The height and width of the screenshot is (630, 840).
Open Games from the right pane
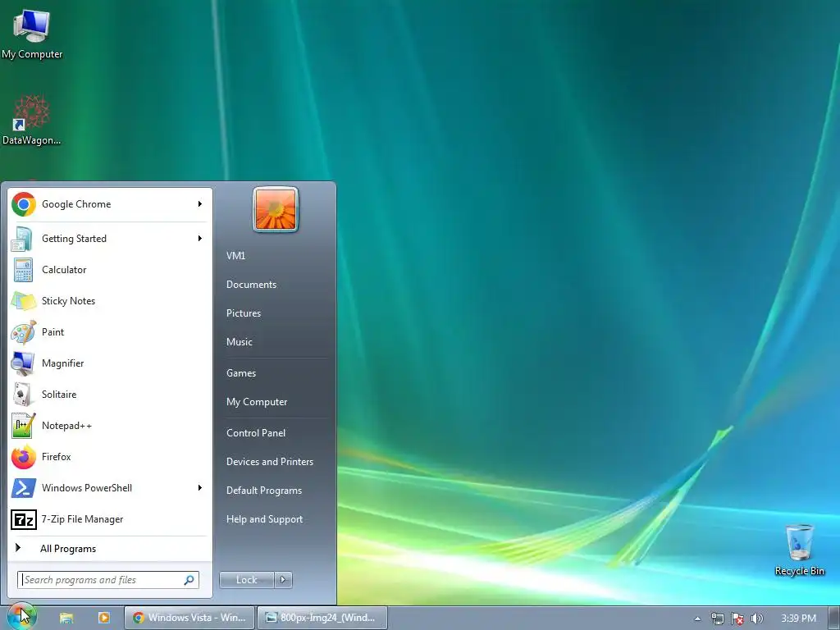241,373
